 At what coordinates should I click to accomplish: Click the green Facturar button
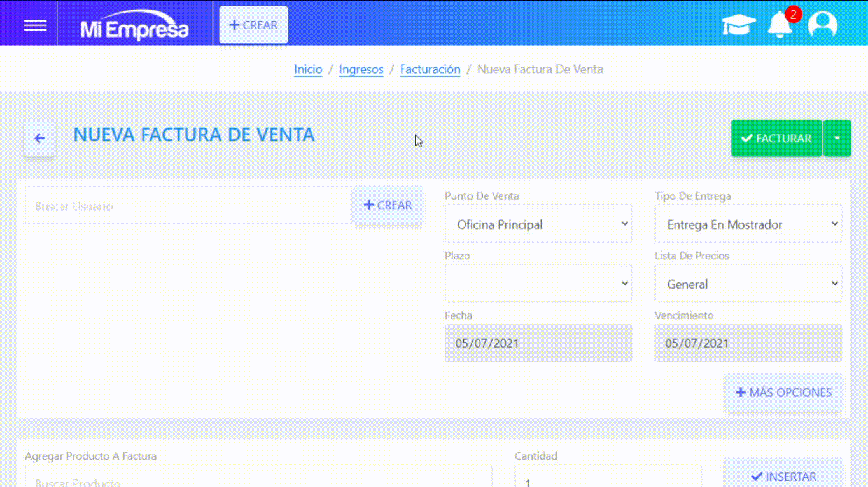(x=776, y=138)
